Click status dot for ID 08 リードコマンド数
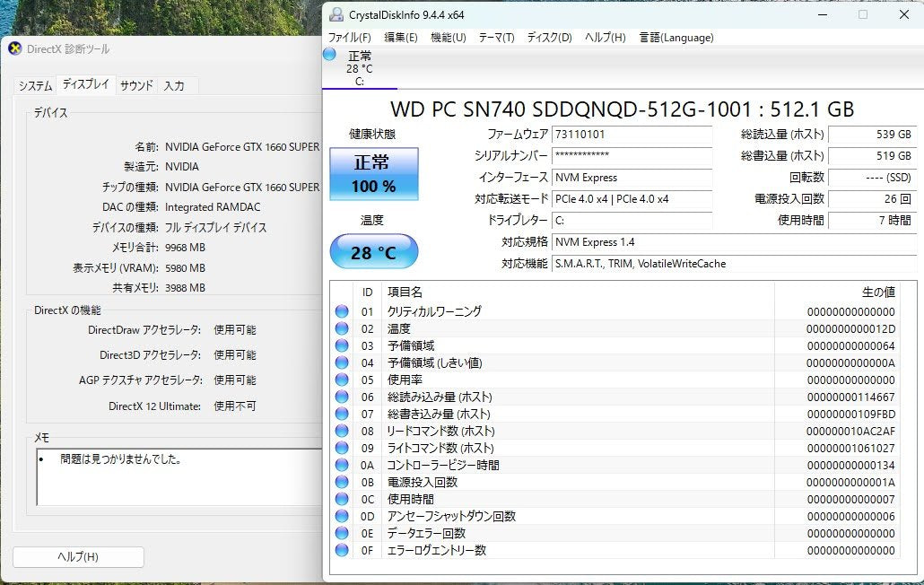Image resolution: width=924 pixels, height=585 pixels. (x=342, y=432)
